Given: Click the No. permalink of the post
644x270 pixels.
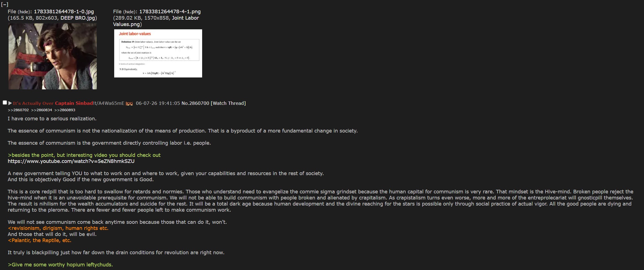Looking at the screenshot, I should pyautogui.click(x=185, y=103).
